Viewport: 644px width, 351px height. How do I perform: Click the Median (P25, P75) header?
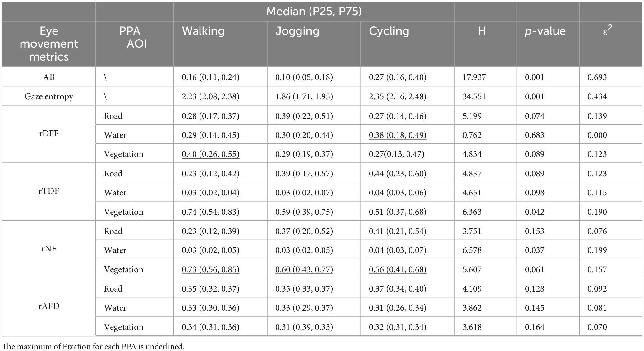click(x=314, y=12)
